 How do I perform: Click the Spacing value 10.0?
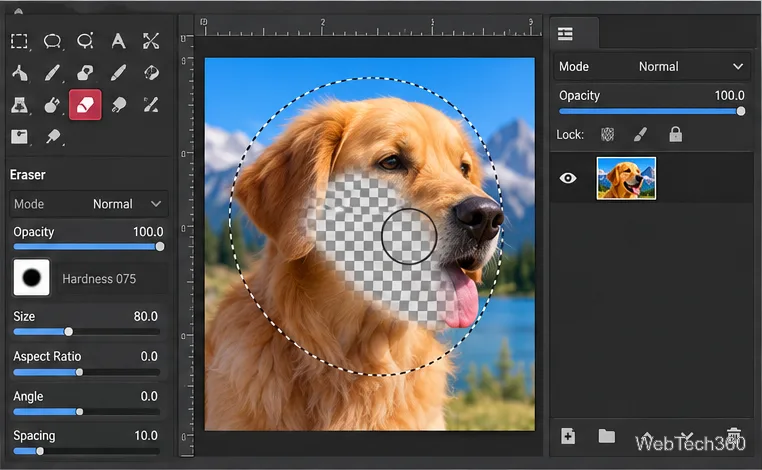(146, 435)
